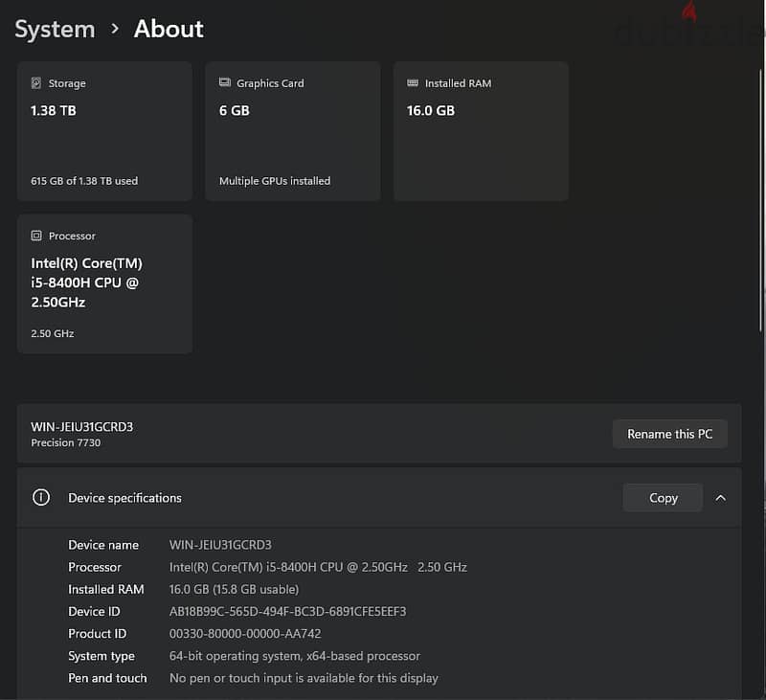Click the System type label

[x=101, y=656]
